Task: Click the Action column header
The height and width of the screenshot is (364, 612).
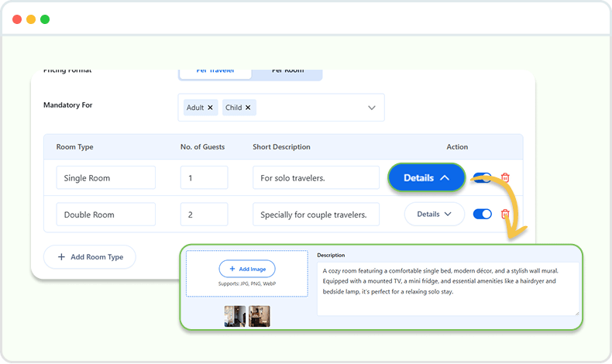Action: point(457,147)
